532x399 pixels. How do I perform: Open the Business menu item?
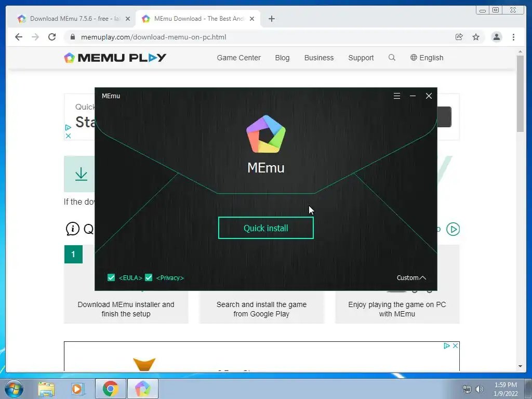click(318, 58)
